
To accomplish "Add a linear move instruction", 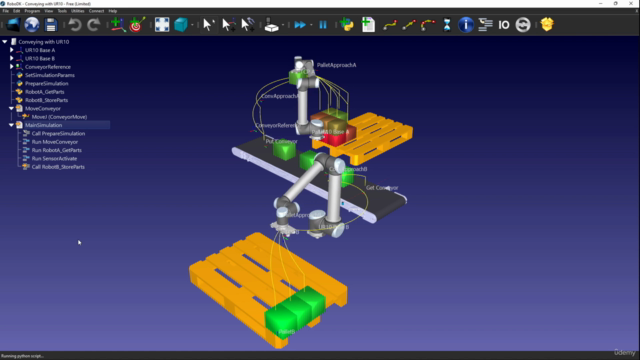I will pos(409,25).
